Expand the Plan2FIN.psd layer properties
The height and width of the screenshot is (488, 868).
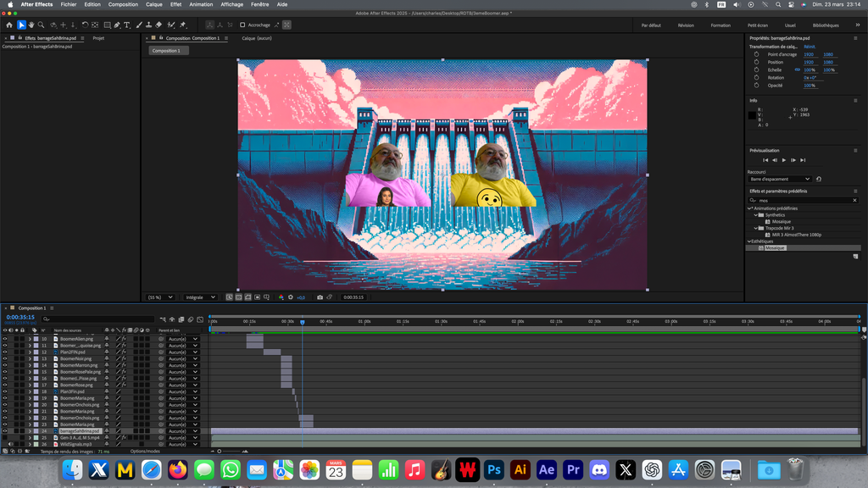pos(30,352)
